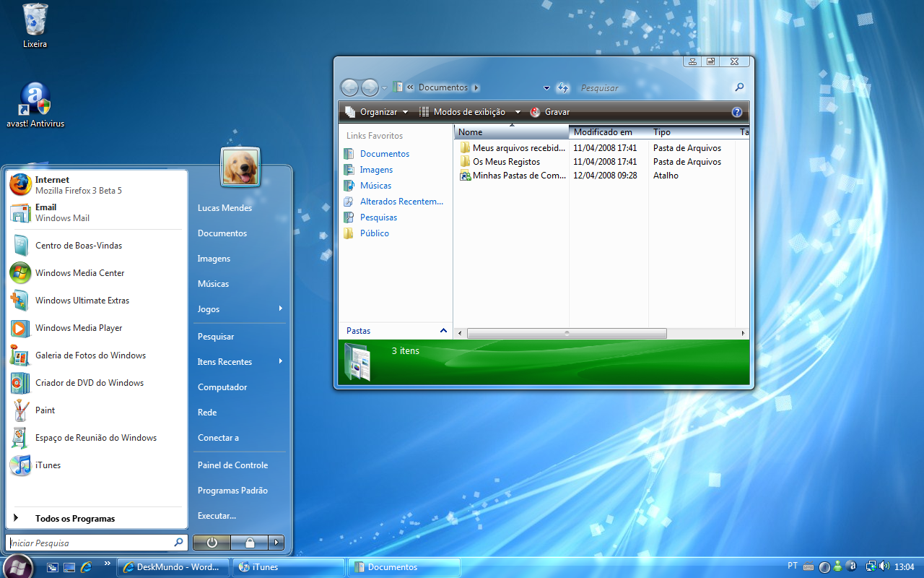924x578 pixels.
Task: Launch iTunes from the Start menu list
Action: pos(96,465)
